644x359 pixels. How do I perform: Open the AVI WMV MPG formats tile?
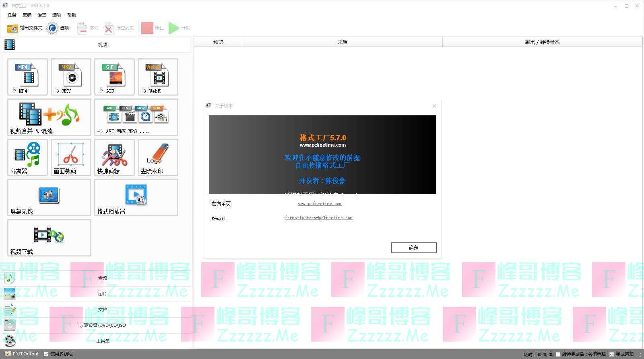pos(136,117)
